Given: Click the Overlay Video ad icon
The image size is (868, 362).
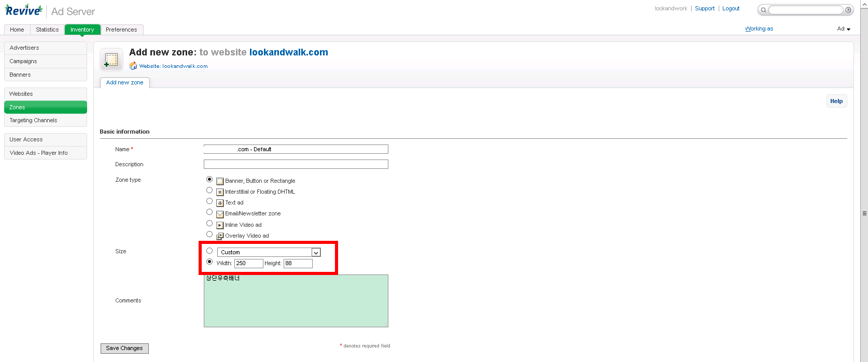Looking at the screenshot, I should point(220,236).
